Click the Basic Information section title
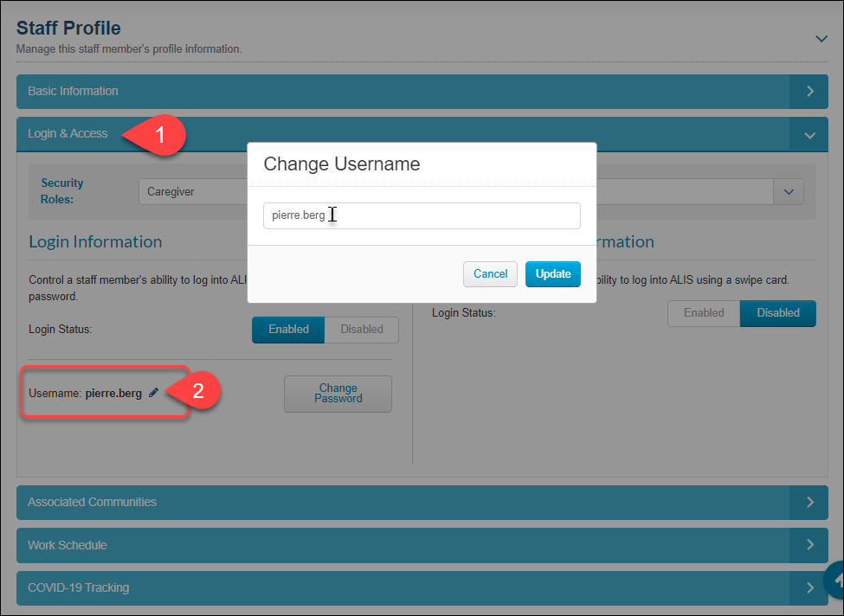The height and width of the screenshot is (616, 844). point(74,91)
